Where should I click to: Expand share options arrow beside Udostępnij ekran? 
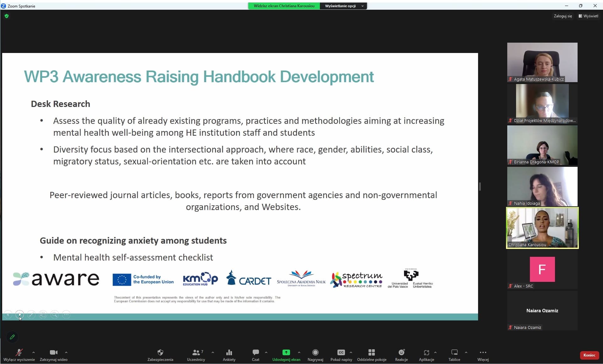coord(299,352)
